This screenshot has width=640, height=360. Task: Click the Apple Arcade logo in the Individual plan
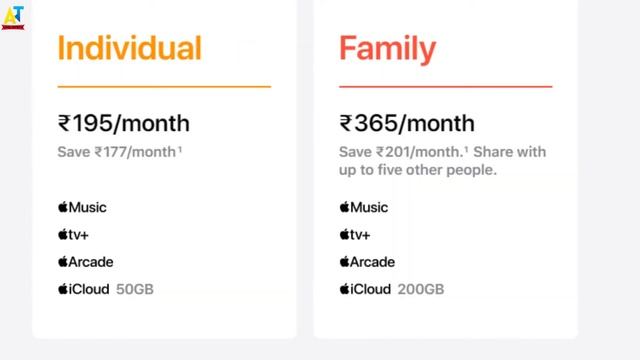(85, 262)
